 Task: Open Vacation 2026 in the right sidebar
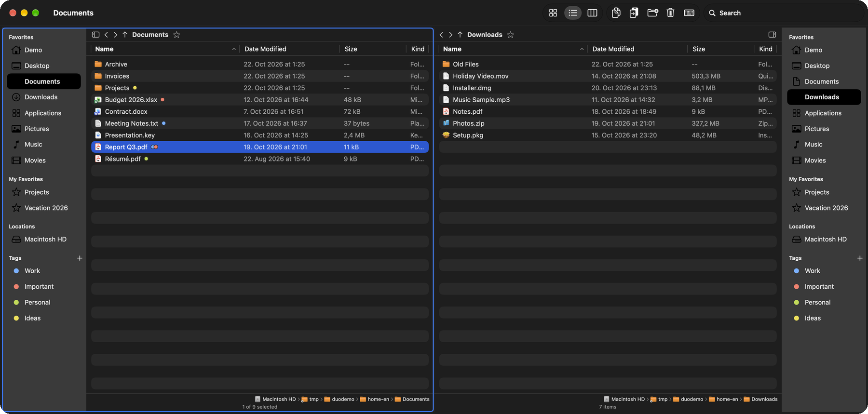pos(824,208)
